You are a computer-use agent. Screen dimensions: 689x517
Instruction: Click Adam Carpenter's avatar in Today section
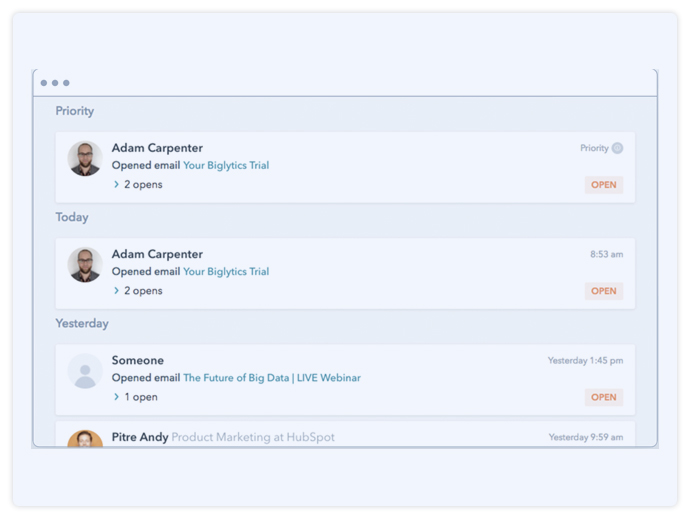point(85,265)
